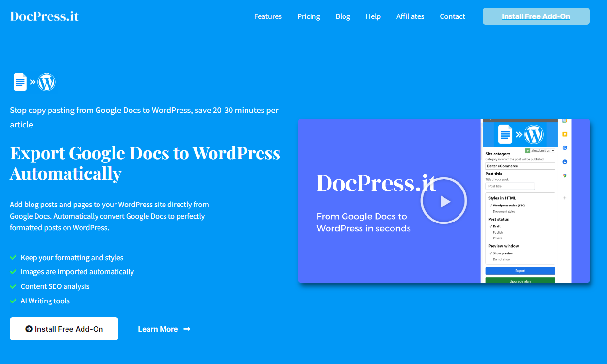Open the alexdumitru account dropdown

pyautogui.click(x=541, y=151)
